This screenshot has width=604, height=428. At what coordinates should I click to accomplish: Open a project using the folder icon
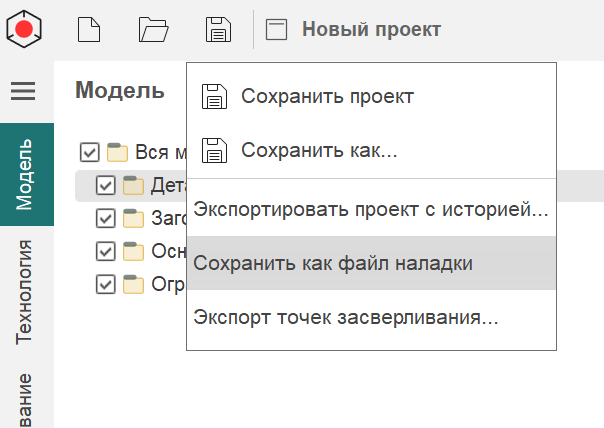click(x=153, y=29)
